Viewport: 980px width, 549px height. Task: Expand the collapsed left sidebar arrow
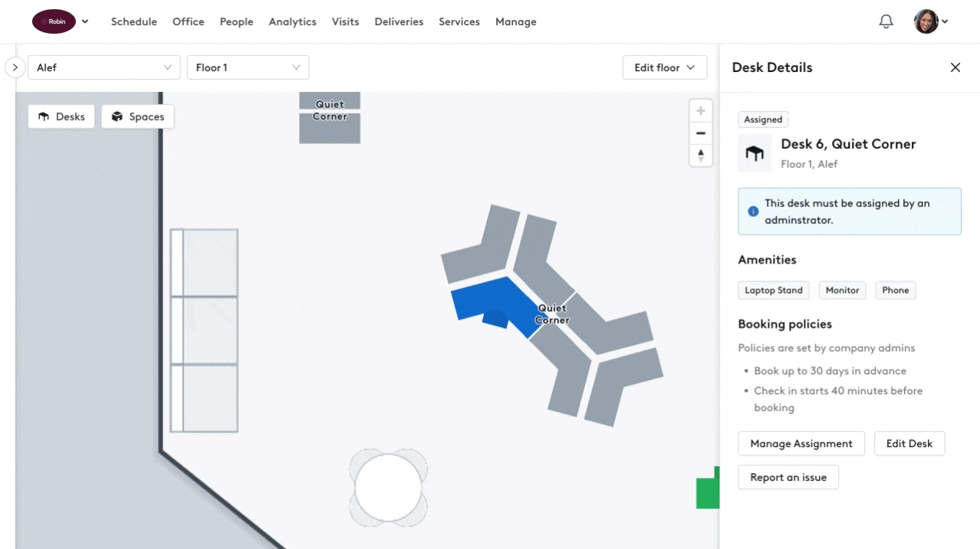(x=15, y=67)
